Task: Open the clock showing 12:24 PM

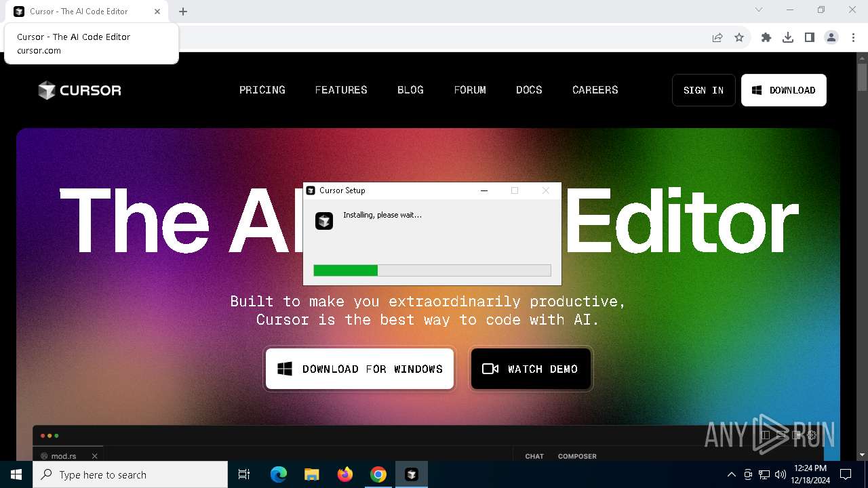Action: 810,474
